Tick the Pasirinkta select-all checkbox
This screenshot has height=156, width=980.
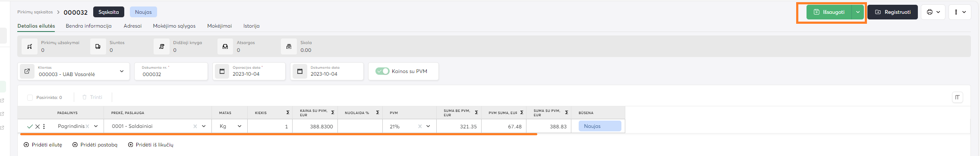(30, 98)
